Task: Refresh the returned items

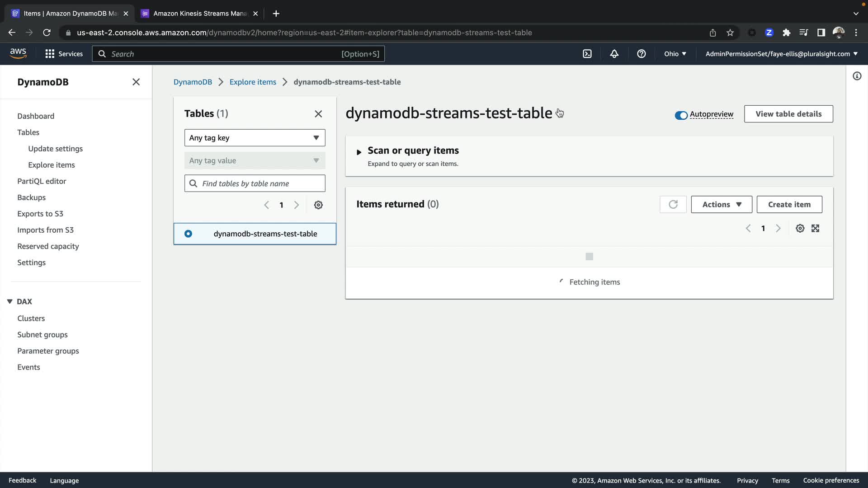Action: point(673,205)
